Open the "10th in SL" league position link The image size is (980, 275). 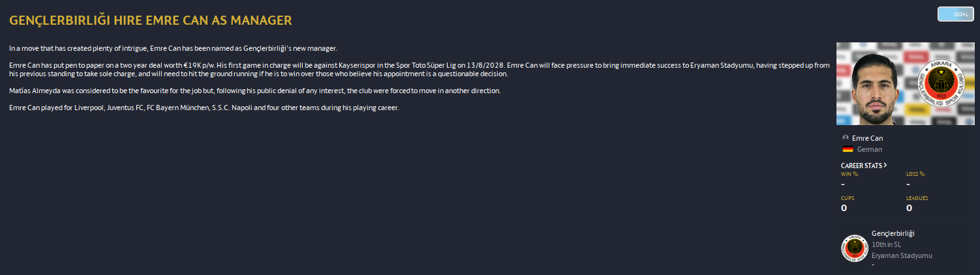886,244
